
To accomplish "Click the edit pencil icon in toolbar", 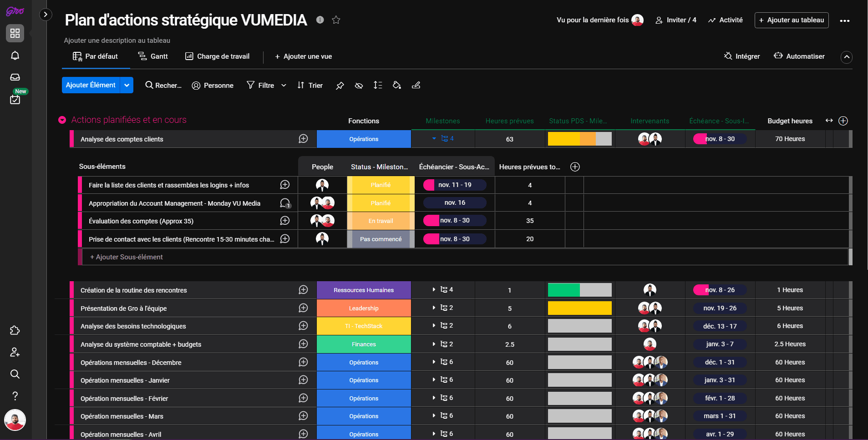I will (416, 85).
